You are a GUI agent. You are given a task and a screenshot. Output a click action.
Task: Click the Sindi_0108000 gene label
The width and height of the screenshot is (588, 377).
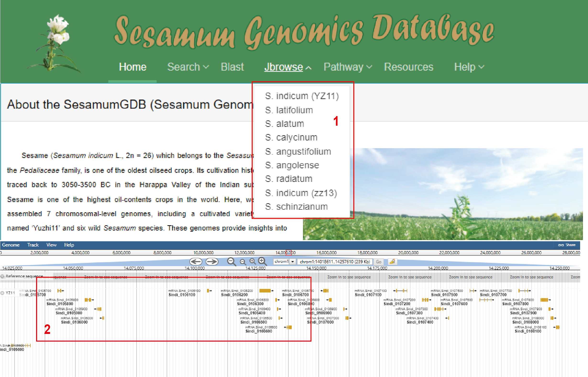[x=526, y=322]
